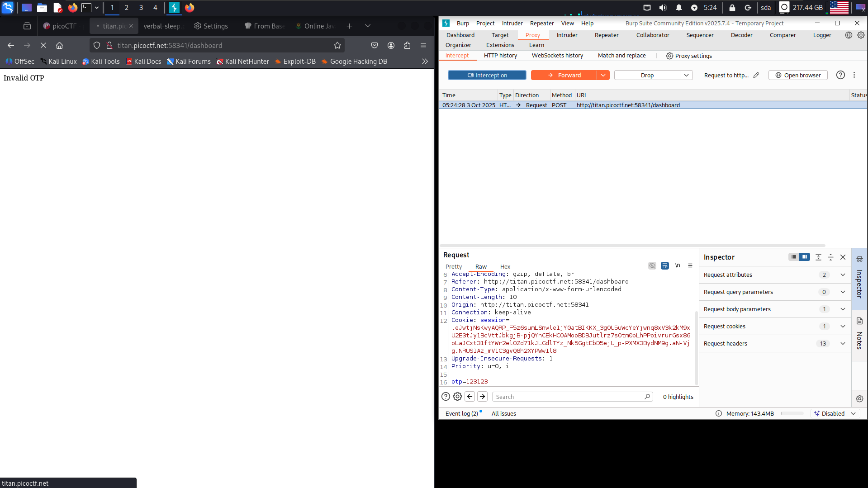Screen dimensions: 868x488
Task: Open the Firefox extensions puzzle icon
Action: [x=407, y=45]
